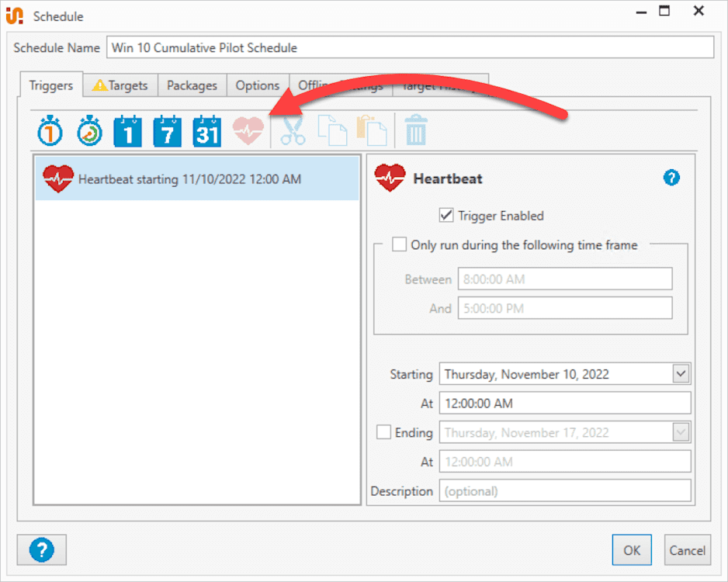The image size is (728, 582).
Task: Cancel the schedule dialog
Action: 688,549
